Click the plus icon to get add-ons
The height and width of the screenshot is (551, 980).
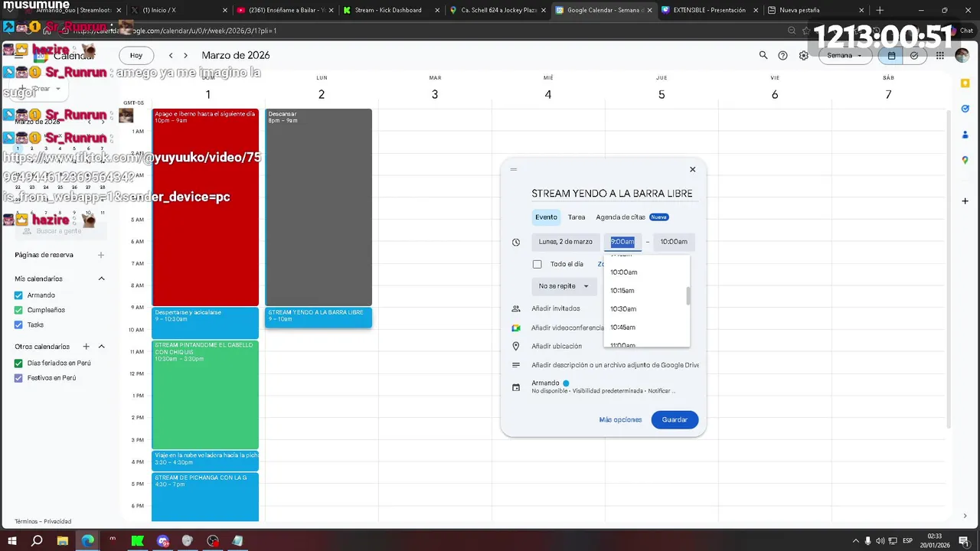(x=965, y=201)
